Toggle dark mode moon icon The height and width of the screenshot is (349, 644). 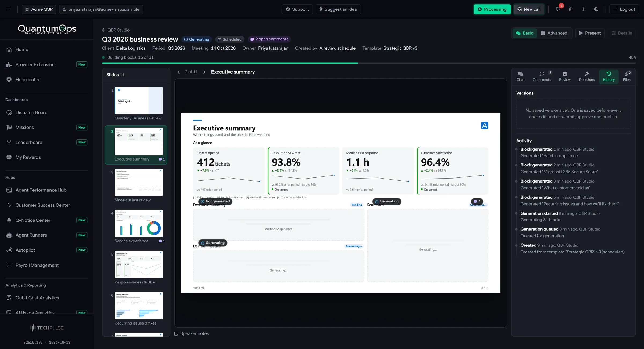[x=596, y=9]
